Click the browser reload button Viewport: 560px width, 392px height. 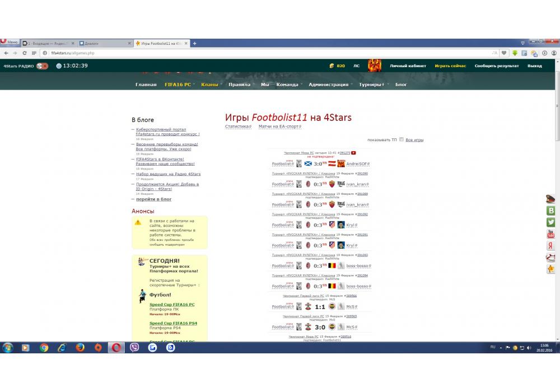25,53
